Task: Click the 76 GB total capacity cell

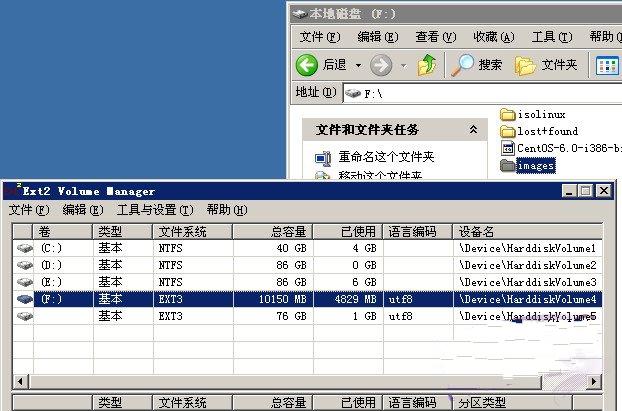Action: click(x=273, y=316)
